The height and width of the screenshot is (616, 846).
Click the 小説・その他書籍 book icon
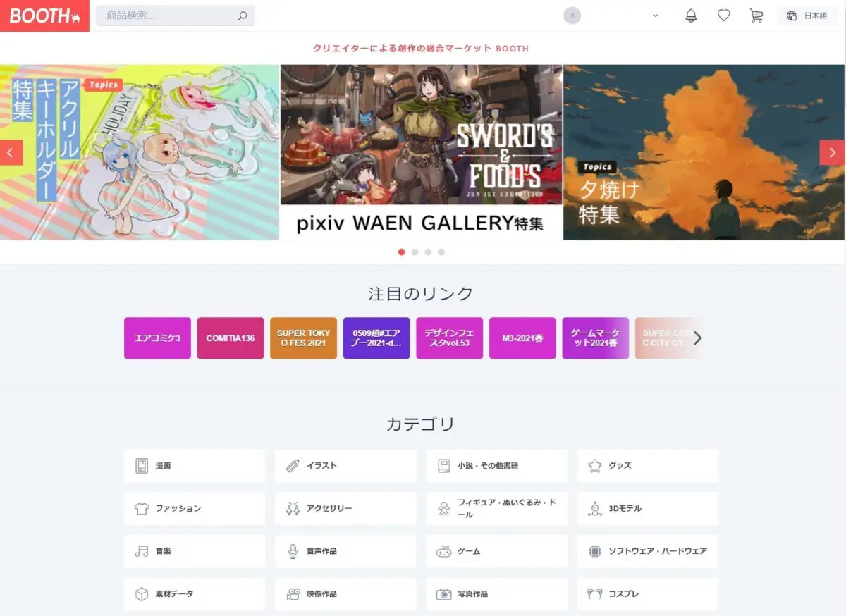(x=443, y=466)
